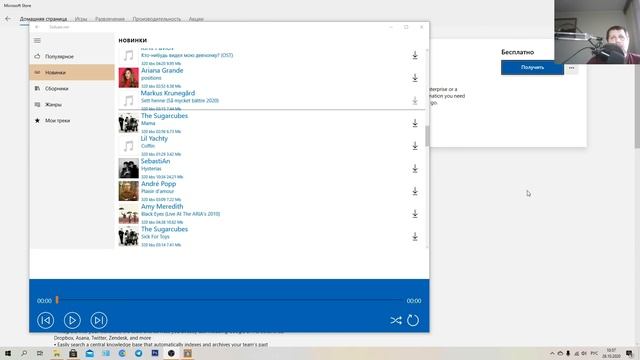
Task: Open Windows Start menu
Action: [x=8, y=353]
